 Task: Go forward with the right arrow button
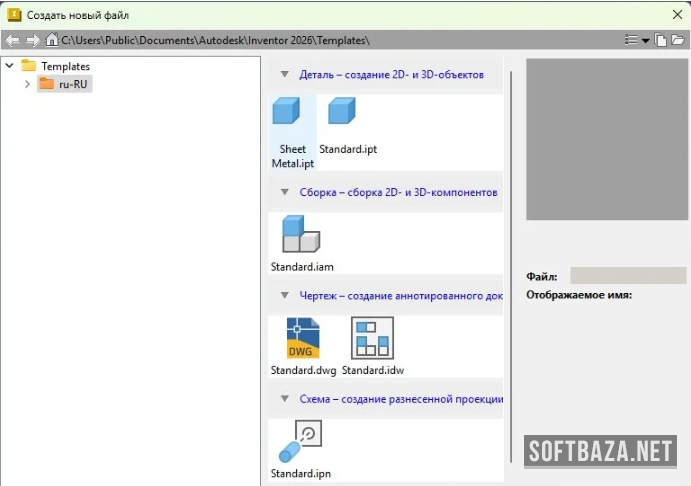pyautogui.click(x=32, y=40)
